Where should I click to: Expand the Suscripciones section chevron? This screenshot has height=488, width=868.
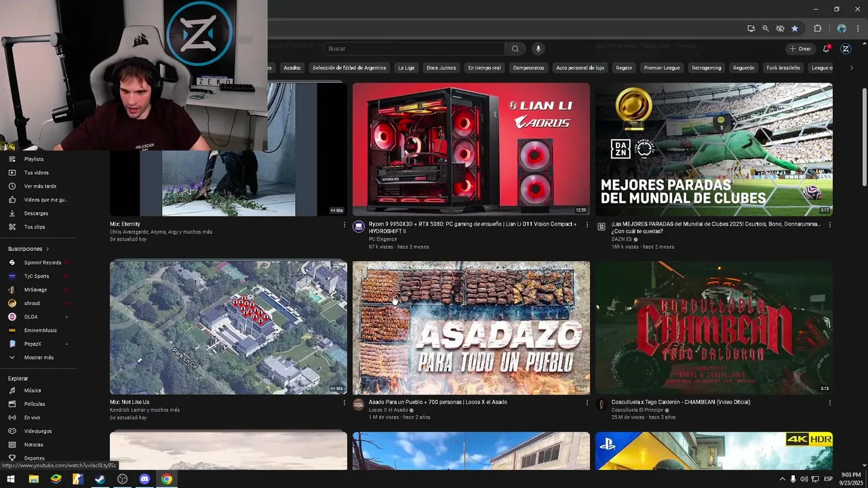coord(47,249)
